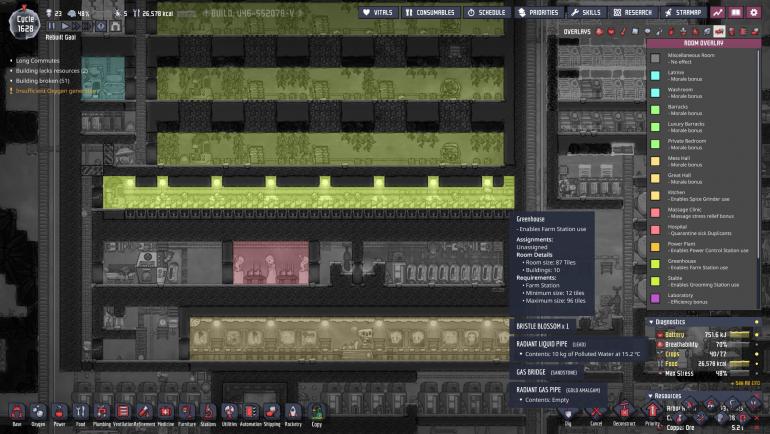Viewport: 770px width, 434px height.
Task: Open the Starmap screen
Action: tap(682, 13)
